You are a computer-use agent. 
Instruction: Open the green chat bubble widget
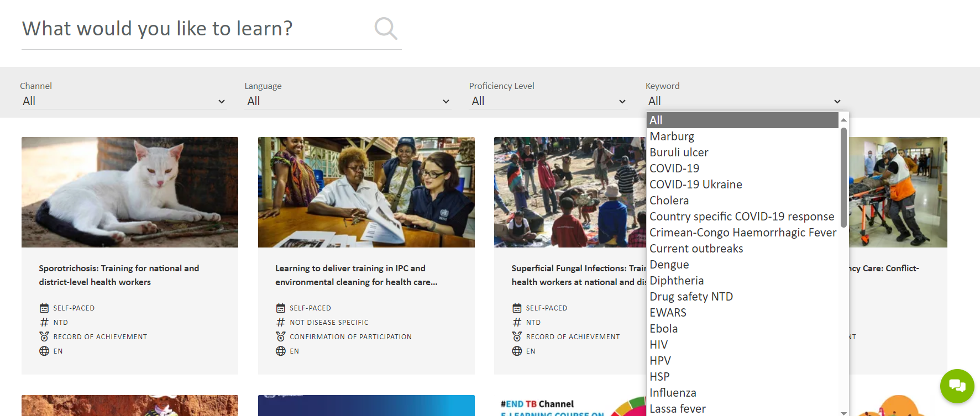[x=957, y=386]
